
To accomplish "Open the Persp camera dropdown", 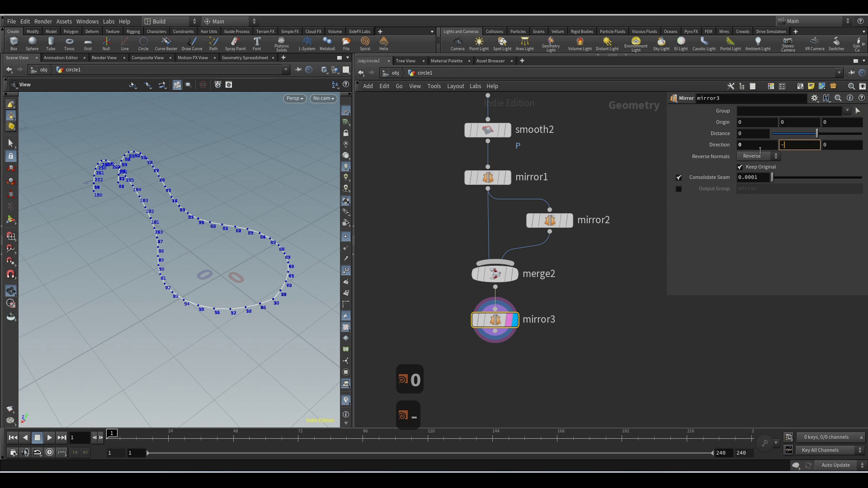I will pyautogui.click(x=294, y=98).
